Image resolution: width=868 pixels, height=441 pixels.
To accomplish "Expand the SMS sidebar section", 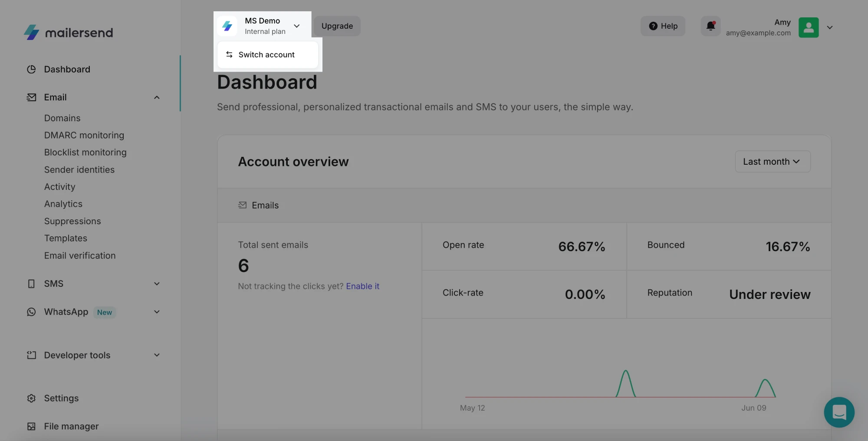I will point(157,284).
